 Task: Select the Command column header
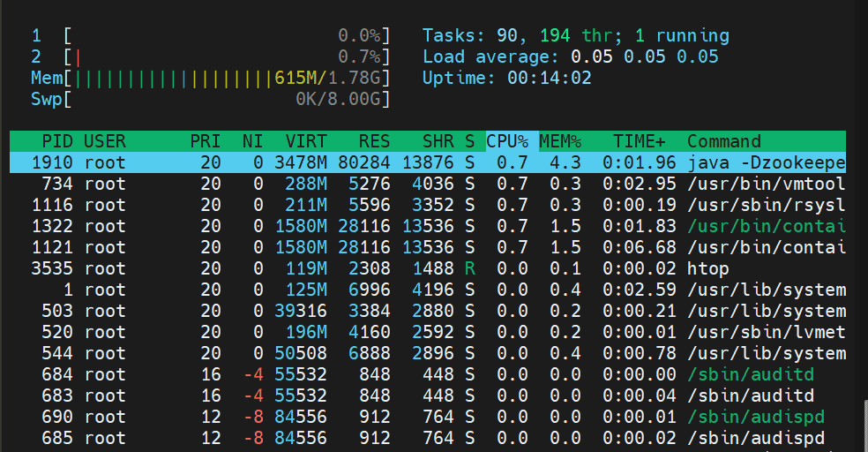[x=723, y=141]
